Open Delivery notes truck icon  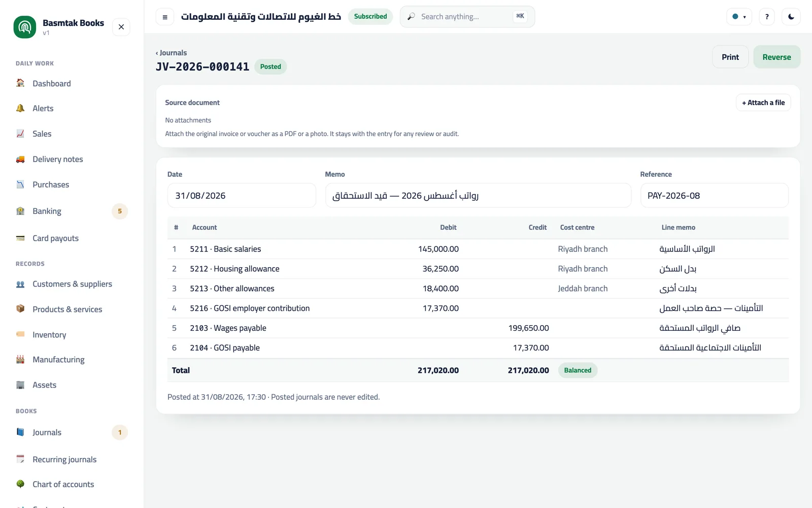pos(20,159)
